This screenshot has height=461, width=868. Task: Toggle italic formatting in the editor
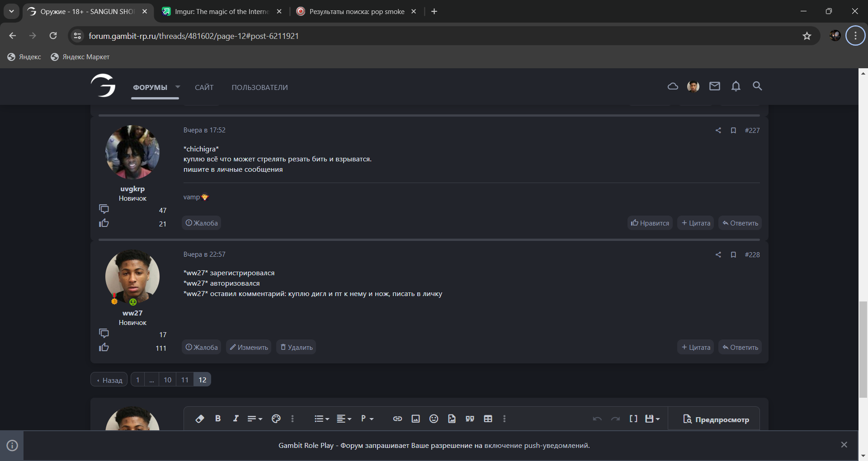(x=236, y=419)
